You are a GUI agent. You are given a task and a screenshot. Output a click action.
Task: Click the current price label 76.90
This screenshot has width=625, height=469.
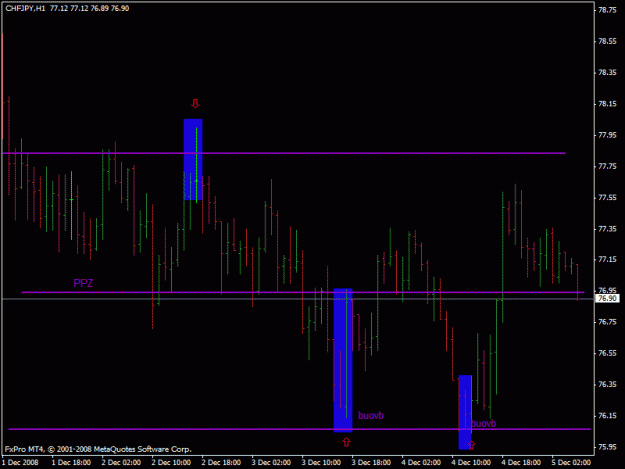click(x=607, y=298)
